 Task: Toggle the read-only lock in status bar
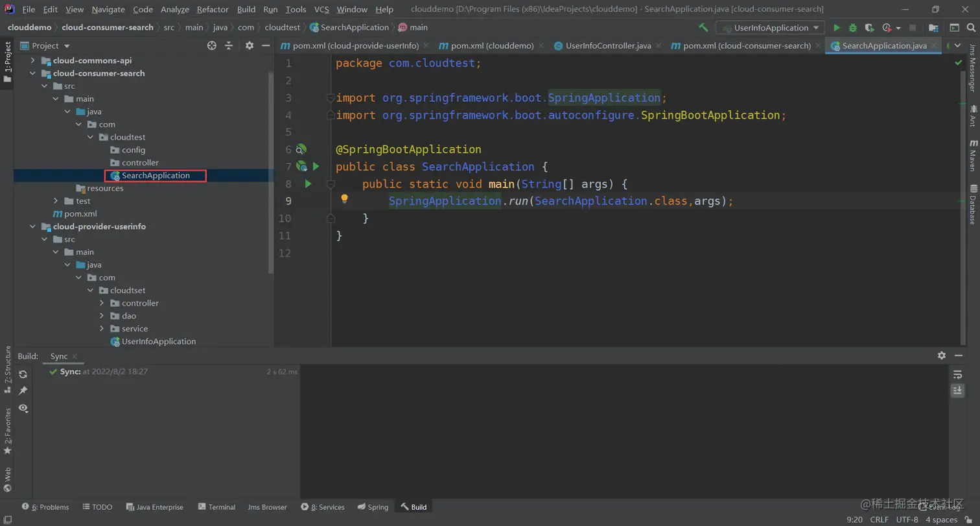tap(968, 520)
